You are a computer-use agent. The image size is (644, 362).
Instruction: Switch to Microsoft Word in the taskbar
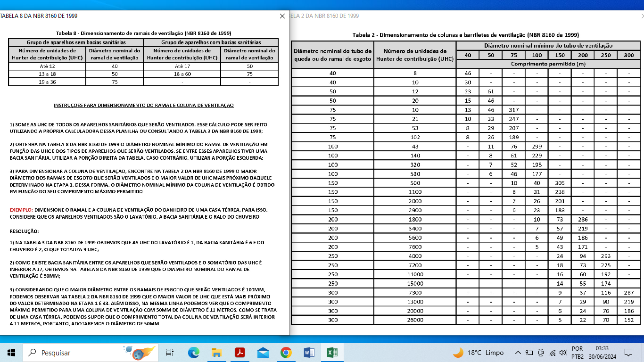click(309, 352)
